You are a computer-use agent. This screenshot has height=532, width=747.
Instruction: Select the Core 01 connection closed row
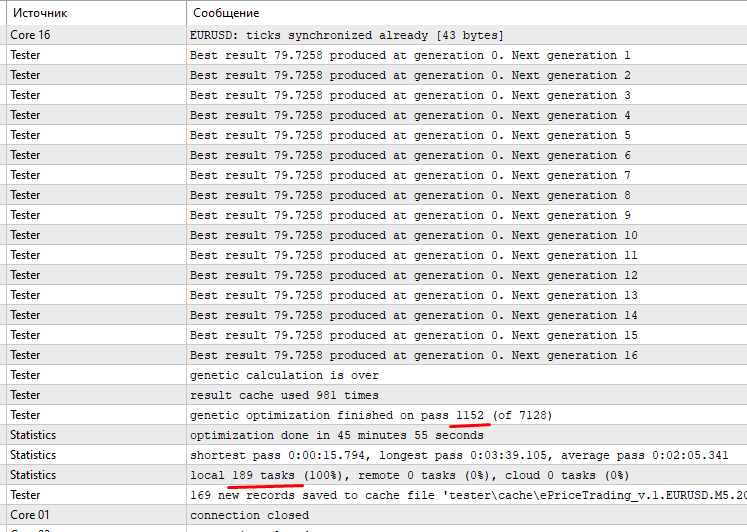tap(377, 515)
